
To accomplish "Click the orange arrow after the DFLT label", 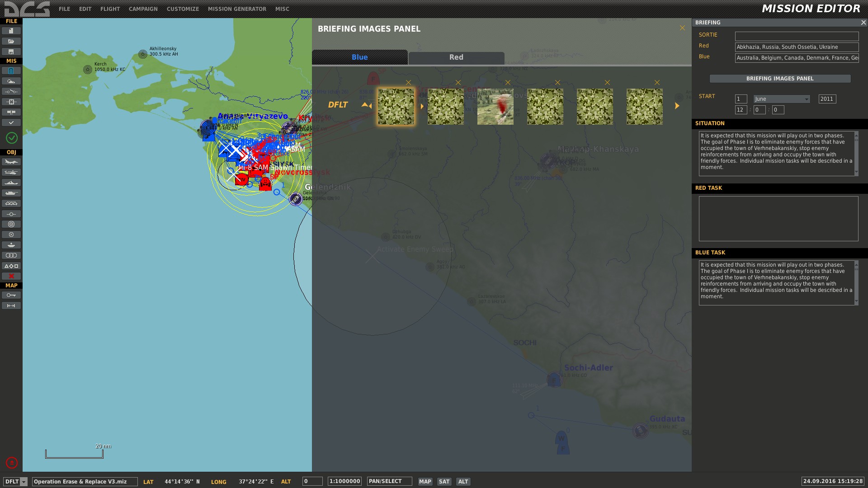I will pos(364,105).
